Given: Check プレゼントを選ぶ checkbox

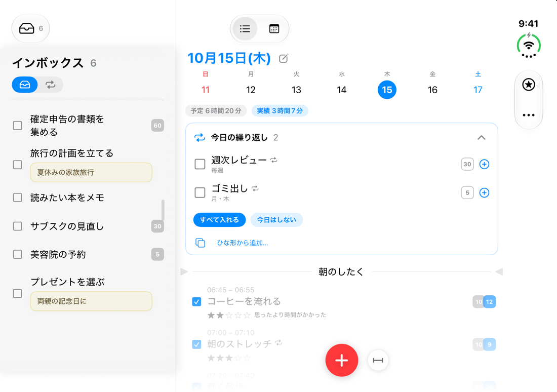Looking at the screenshot, I should coord(17,294).
